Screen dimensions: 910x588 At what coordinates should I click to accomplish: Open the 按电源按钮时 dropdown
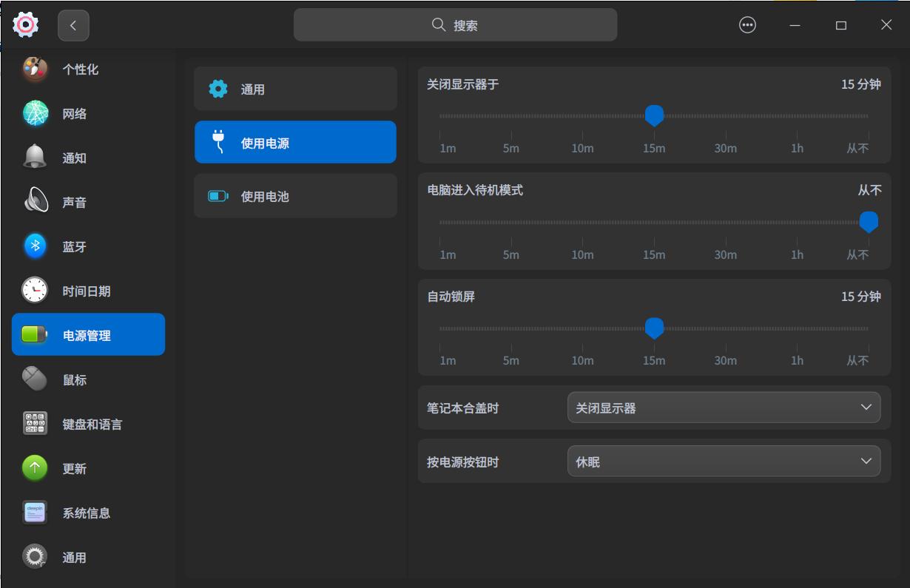724,462
